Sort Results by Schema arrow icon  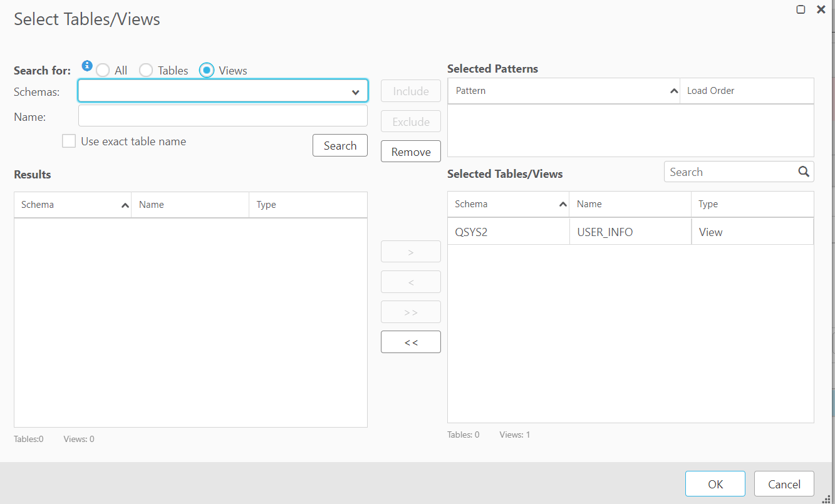pyautogui.click(x=125, y=205)
